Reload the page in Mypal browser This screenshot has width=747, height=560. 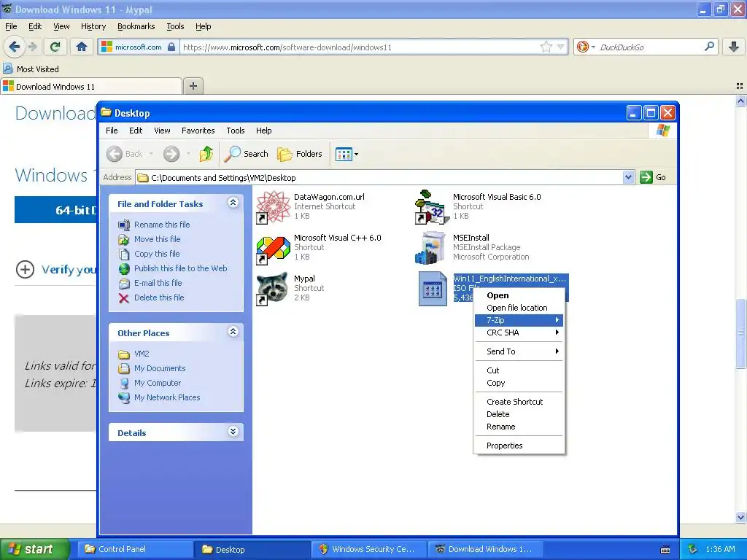pos(55,47)
